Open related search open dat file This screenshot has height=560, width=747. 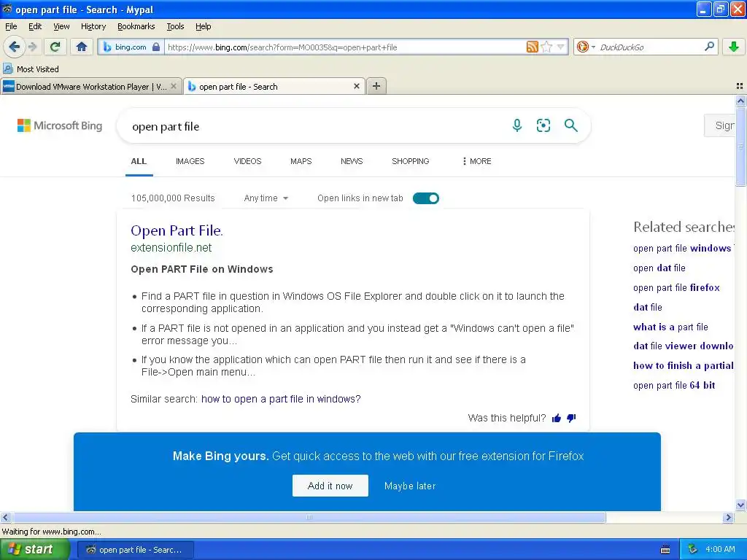tap(659, 268)
